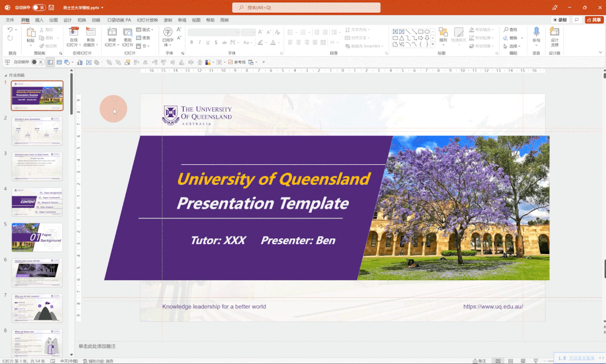The height and width of the screenshot is (364, 606).
Task: Open the File (文件) menu
Action: [x=10, y=20]
